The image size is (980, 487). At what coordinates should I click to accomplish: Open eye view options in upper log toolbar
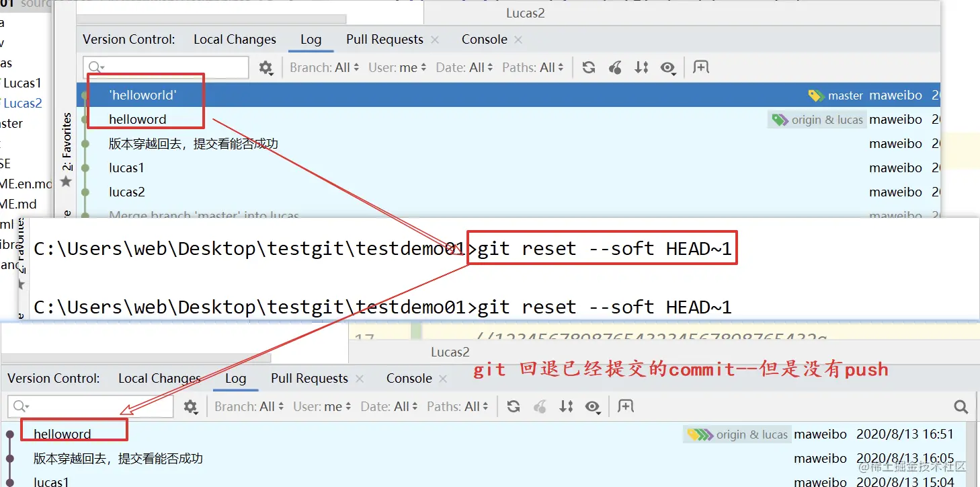point(667,67)
